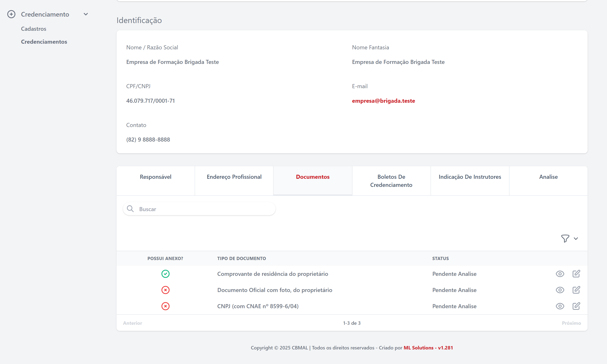607x364 pixels.
Task: Open the Boletos De Credenciamento tab
Action: click(x=391, y=181)
